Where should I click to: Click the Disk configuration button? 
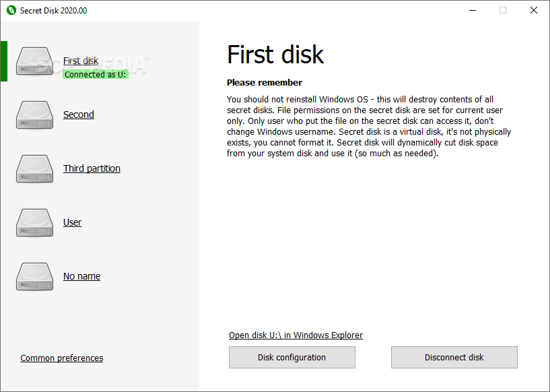click(292, 357)
